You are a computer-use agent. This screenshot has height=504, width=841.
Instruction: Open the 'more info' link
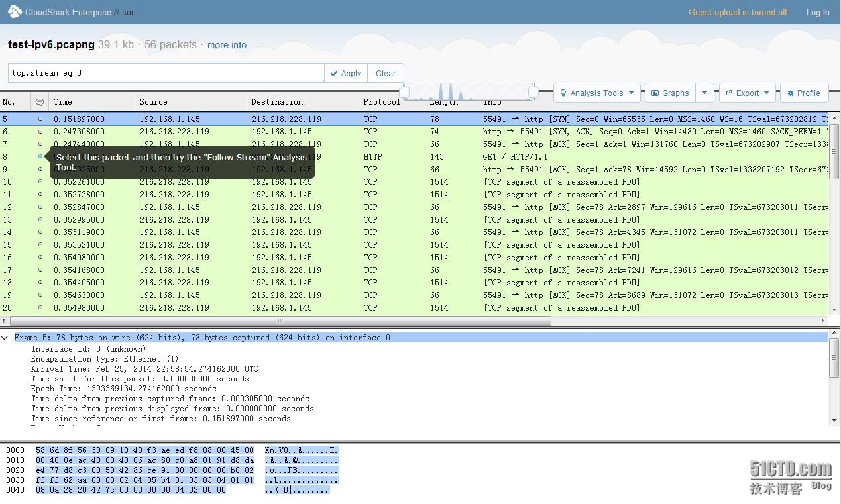click(x=227, y=45)
